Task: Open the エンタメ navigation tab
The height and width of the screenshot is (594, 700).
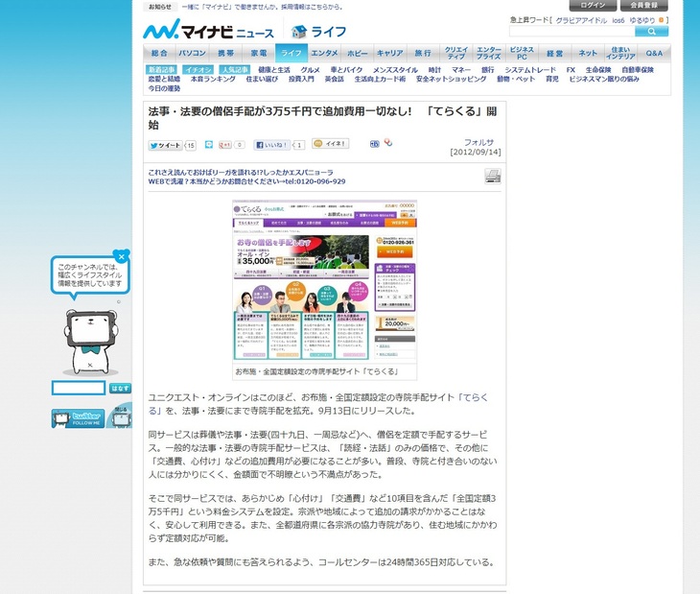Action: pyautogui.click(x=324, y=54)
